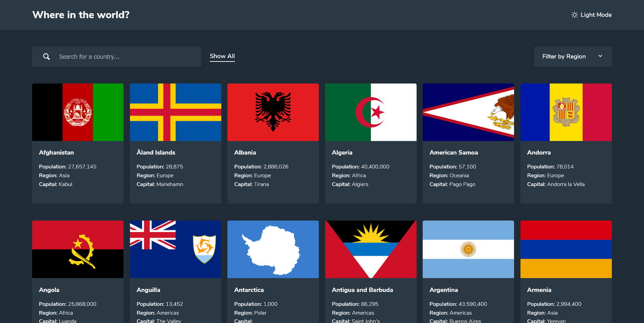The width and height of the screenshot is (644, 323).
Task: Focus the Search for a country field
Action: point(117,57)
